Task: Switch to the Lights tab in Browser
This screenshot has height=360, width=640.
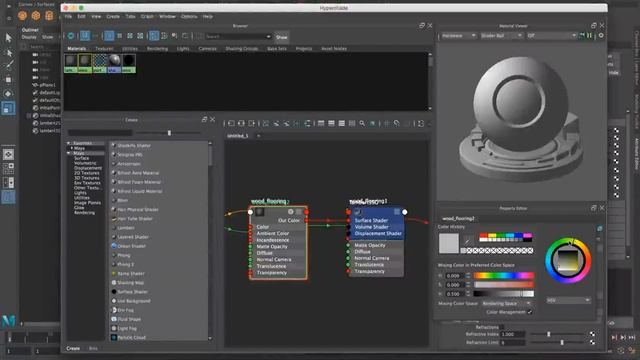Action: 183,49
